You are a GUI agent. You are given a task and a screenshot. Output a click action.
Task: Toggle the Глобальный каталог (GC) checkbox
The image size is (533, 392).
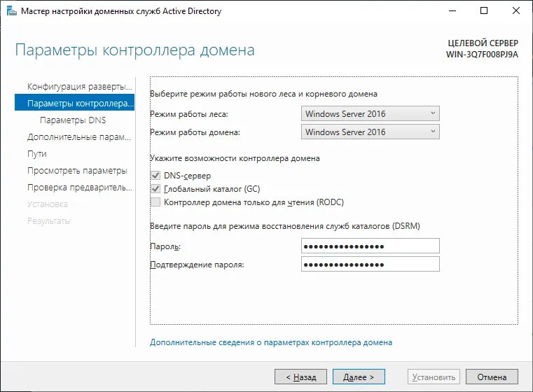(x=155, y=189)
